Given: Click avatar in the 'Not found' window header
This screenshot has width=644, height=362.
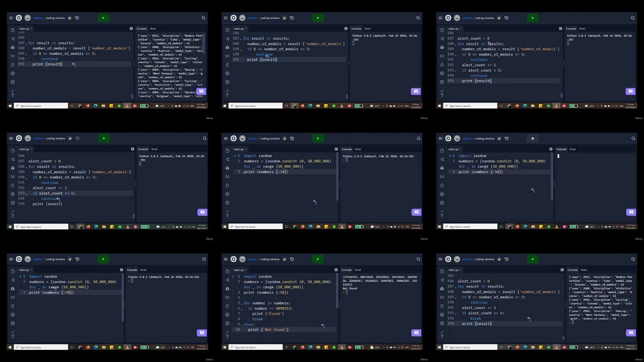Looking at the screenshot, I should [x=242, y=259].
